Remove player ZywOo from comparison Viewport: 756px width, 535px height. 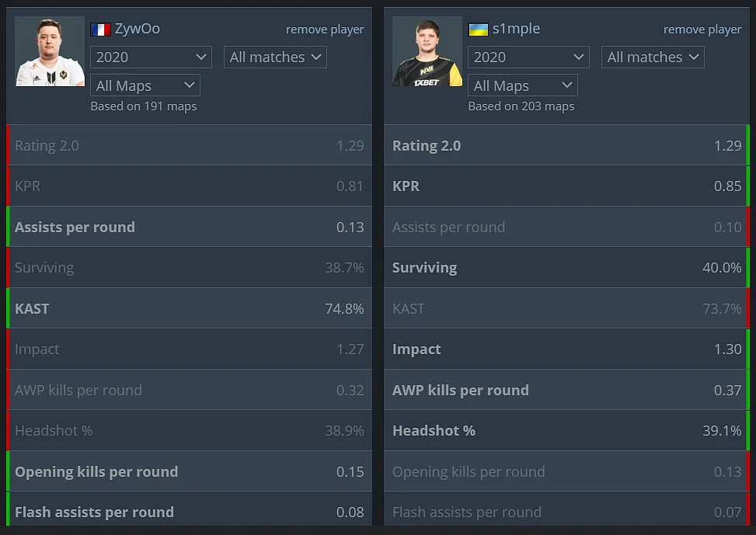click(x=325, y=30)
